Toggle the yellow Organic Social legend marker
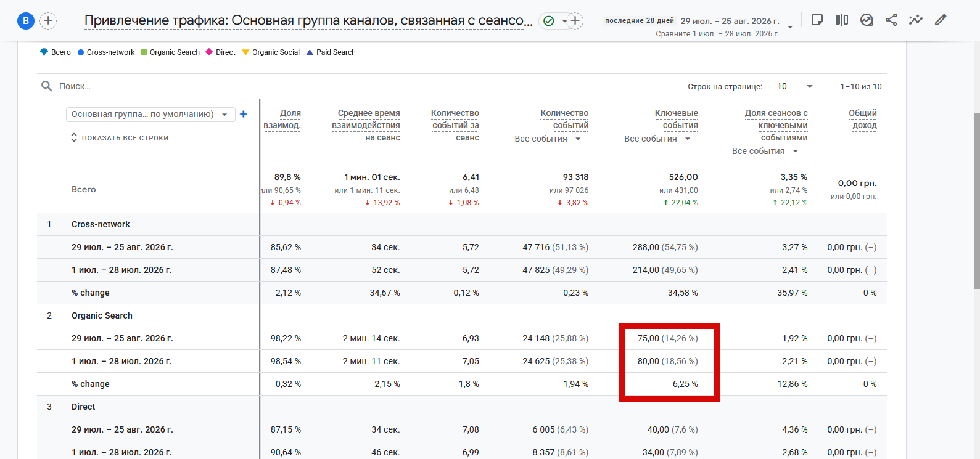The height and width of the screenshot is (459, 980). pyautogui.click(x=245, y=52)
